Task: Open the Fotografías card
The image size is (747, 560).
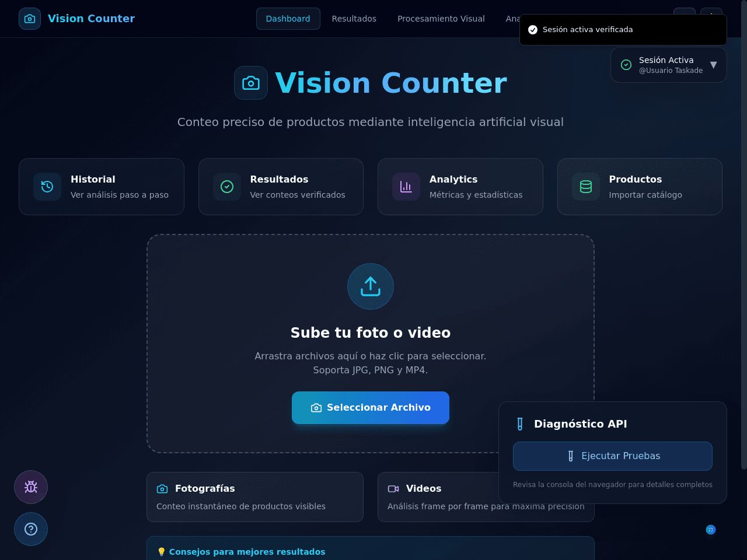Action: pyautogui.click(x=255, y=497)
